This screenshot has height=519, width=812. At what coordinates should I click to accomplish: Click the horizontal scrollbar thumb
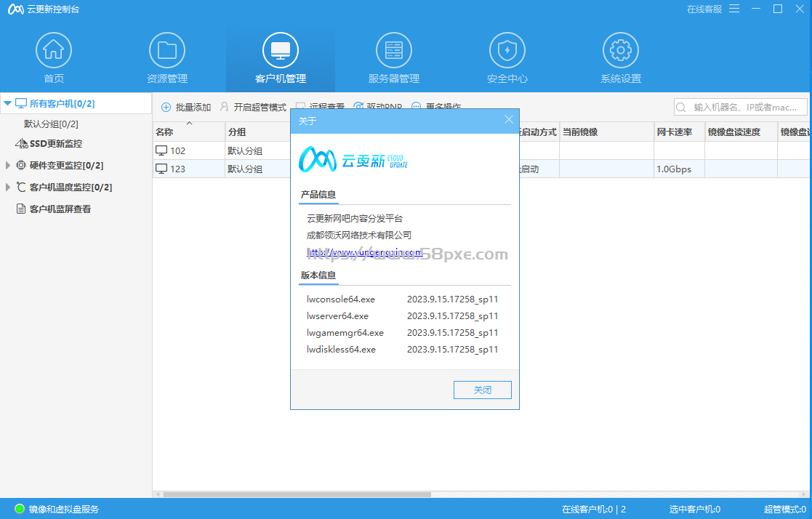point(297,495)
